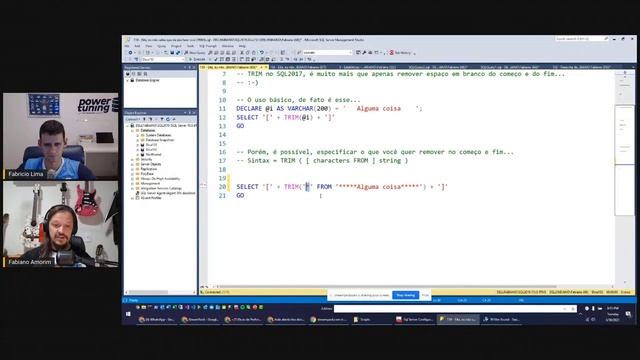The image size is (640, 360).
Task: Open the File menu
Action: click(x=127, y=46)
